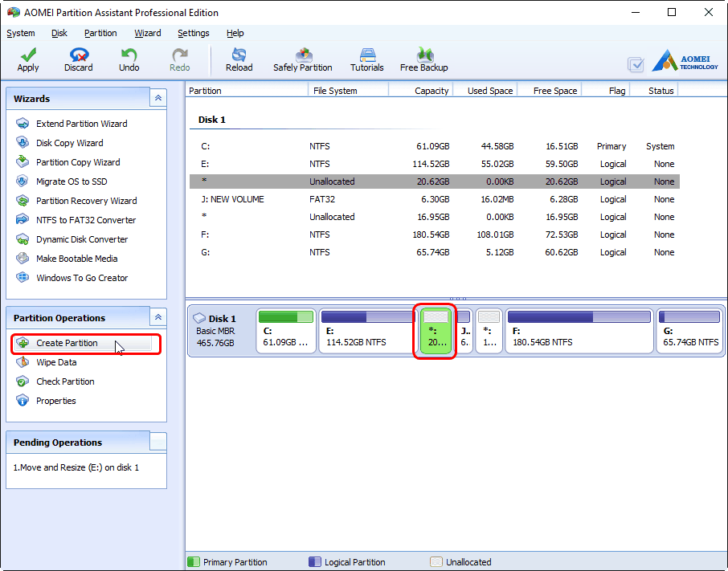Click the Free Backup toolbar icon
The width and height of the screenshot is (728, 571).
point(424,55)
